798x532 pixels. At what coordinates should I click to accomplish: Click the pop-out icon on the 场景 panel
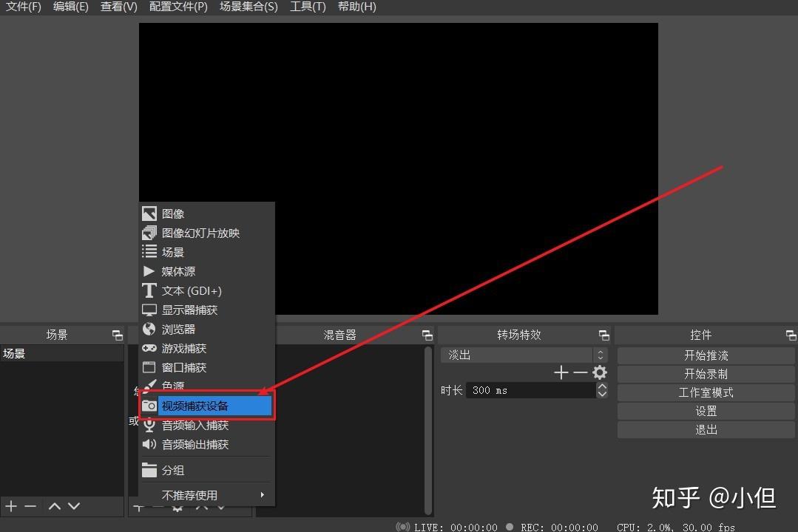(x=117, y=334)
